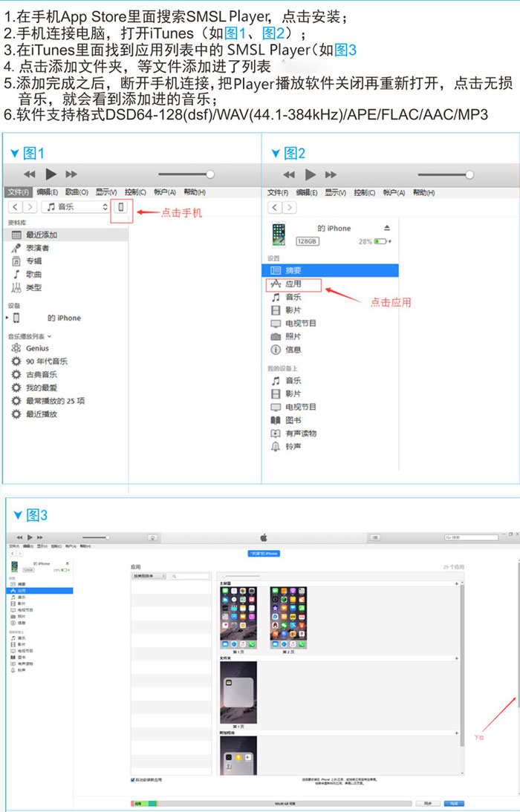Screen dimensions: 520x812
Task: Click the rewind button in Figure 2 iTunes
Action: [x=289, y=175]
